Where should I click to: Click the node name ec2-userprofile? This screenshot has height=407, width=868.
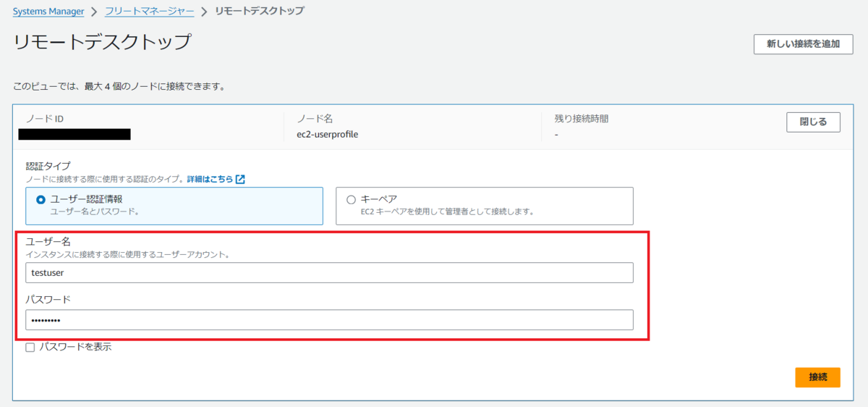(x=328, y=134)
